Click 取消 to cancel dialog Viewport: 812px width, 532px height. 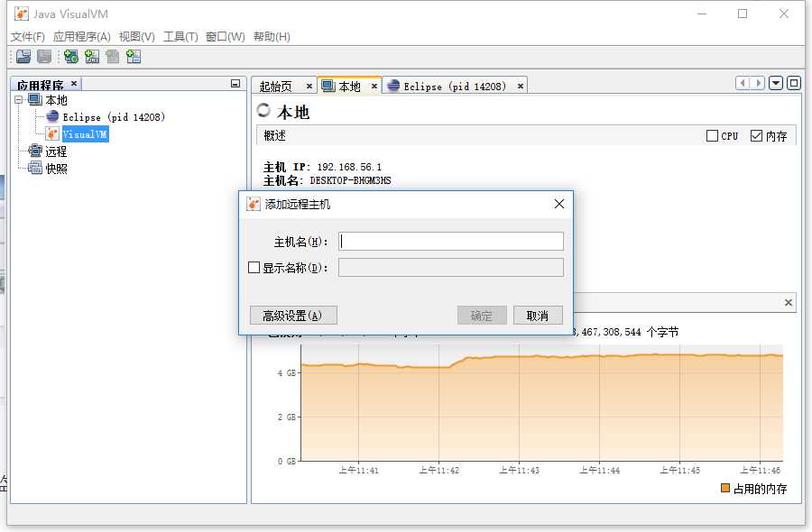click(538, 316)
